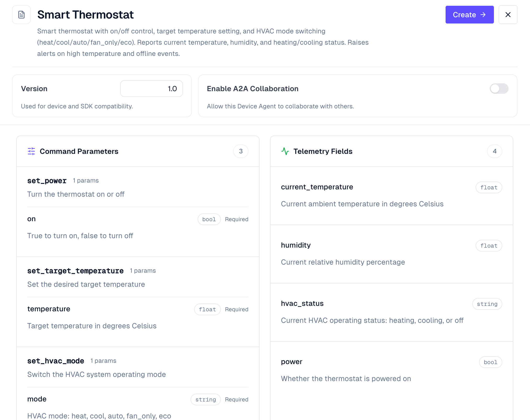530x420 pixels.
Task: Click the float badge for temperature parameter
Action: (x=208, y=309)
